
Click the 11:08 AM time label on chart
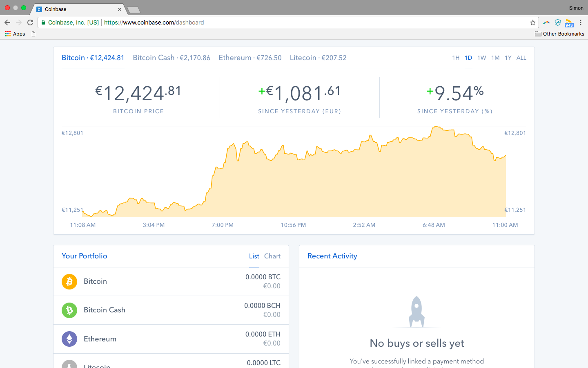(83, 225)
